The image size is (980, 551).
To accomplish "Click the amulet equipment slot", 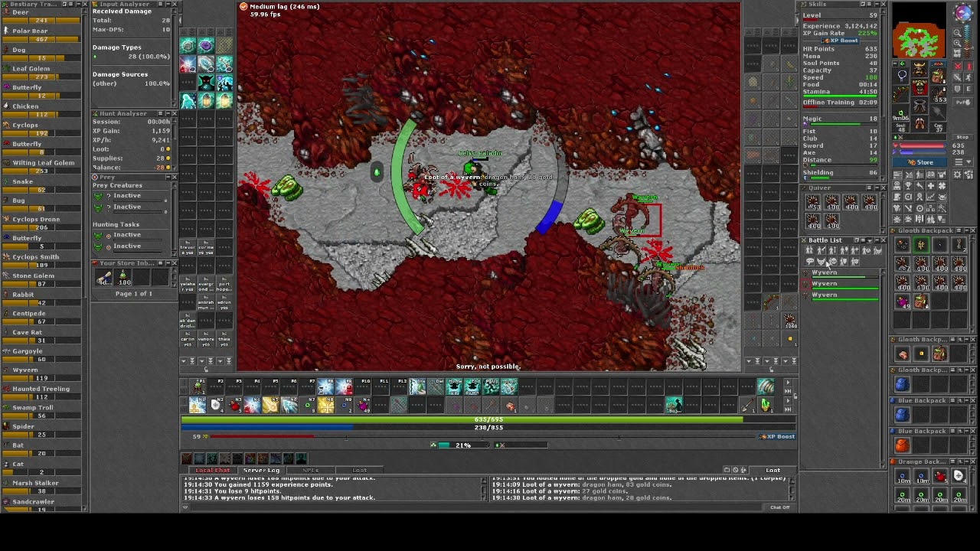I will tap(901, 75).
